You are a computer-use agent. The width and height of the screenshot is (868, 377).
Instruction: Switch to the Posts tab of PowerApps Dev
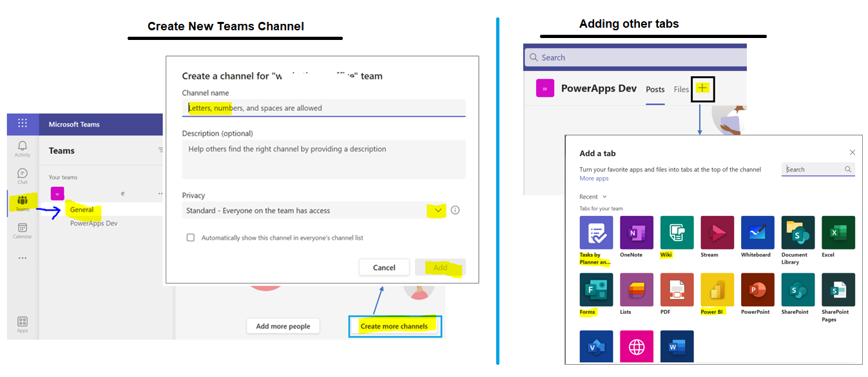(655, 90)
